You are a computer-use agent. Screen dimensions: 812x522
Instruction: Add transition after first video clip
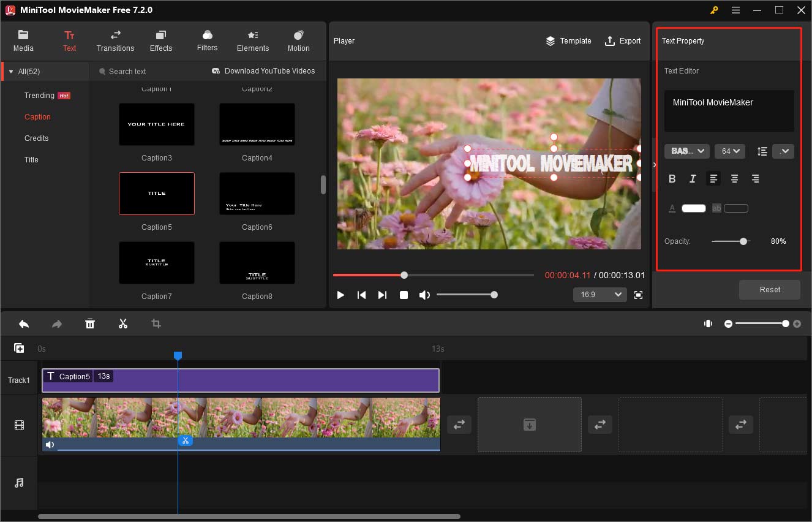459,424
